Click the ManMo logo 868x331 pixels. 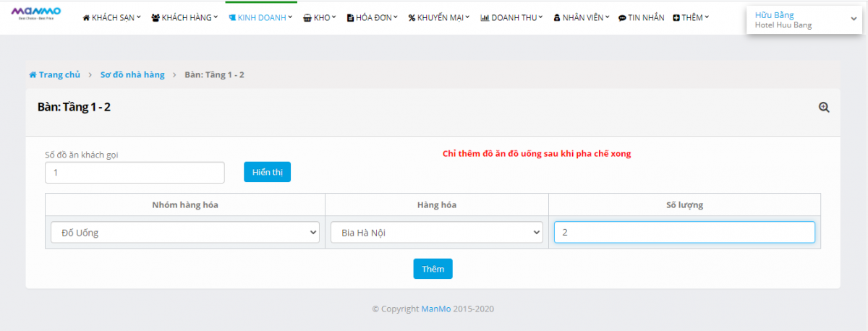point(36,14)
